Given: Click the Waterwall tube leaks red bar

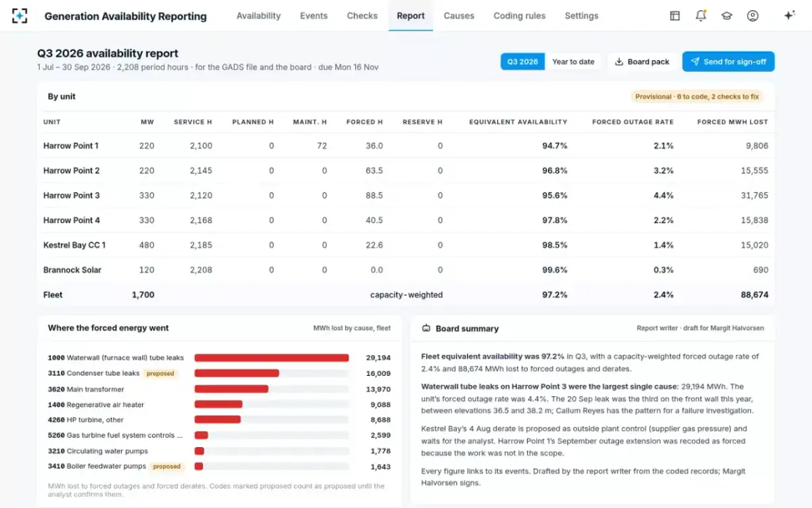Looking at the screenshot, I should (x=271, y=358).
